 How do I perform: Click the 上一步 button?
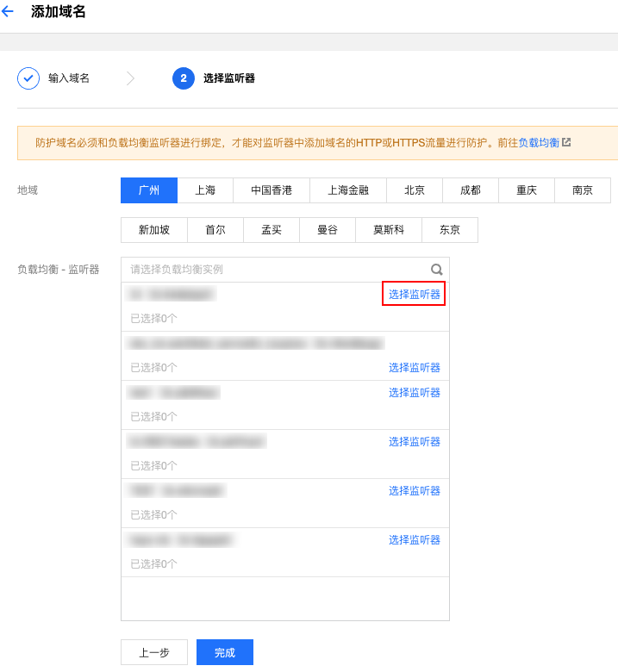pyautogui.click(x=154, y=652)
